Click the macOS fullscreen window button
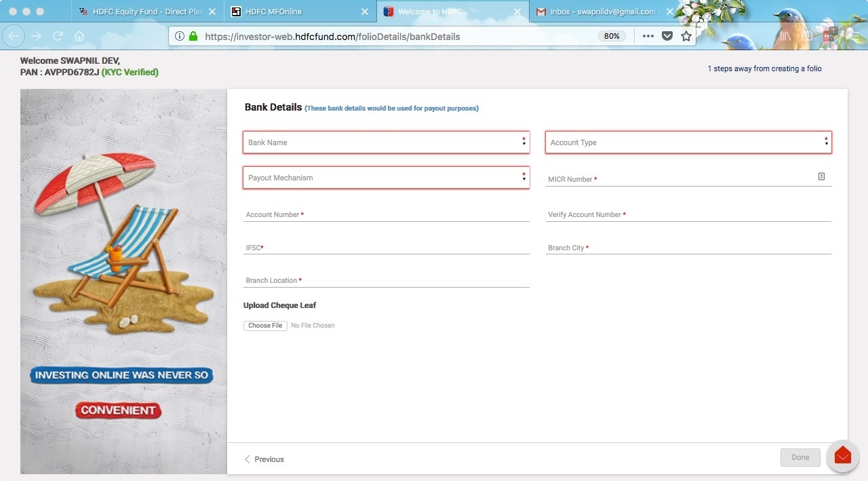This screenshot has height=481, width=868. pyautogui.click(x=40, y=12)
